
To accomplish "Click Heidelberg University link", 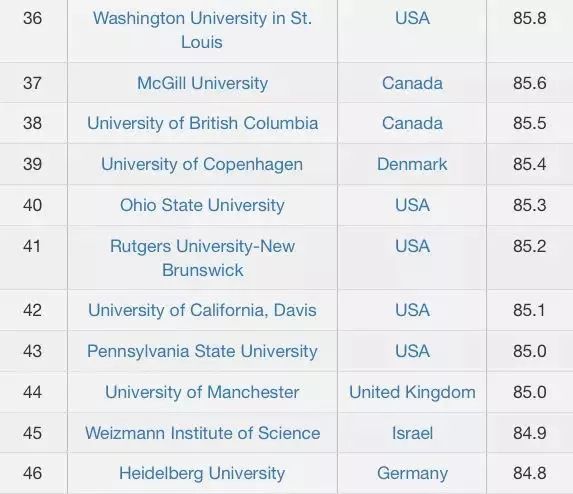I will [202, 473].
